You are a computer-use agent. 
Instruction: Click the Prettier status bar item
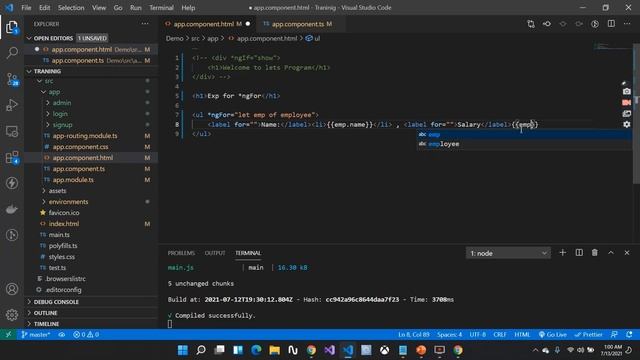click(x=588, y=334)
